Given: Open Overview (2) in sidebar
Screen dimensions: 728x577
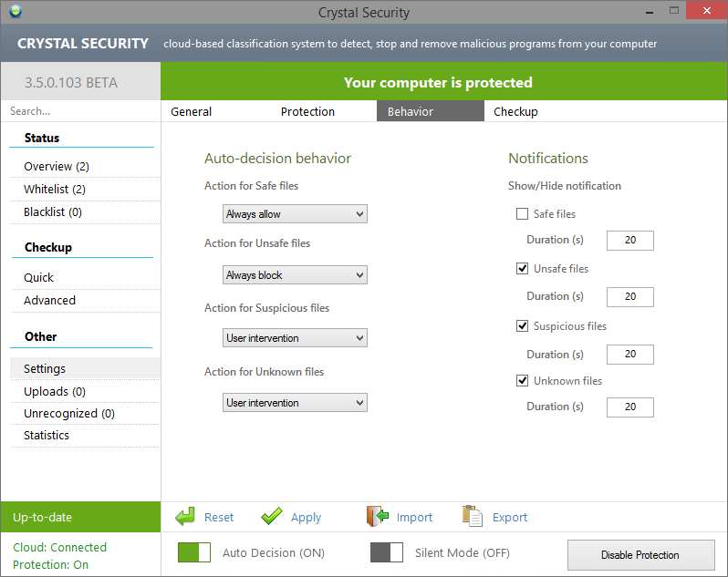Looking at the screenshot, I should 85,167.
